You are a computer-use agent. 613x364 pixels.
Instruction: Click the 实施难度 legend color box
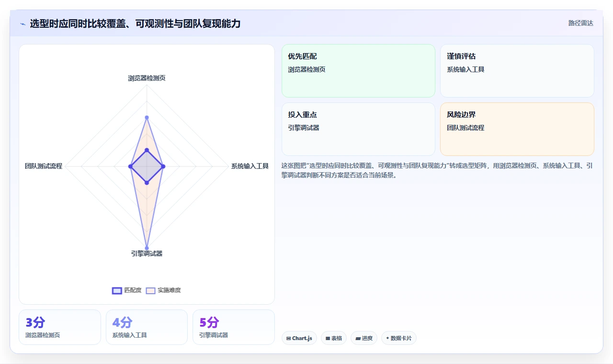[x=151, y=290]
